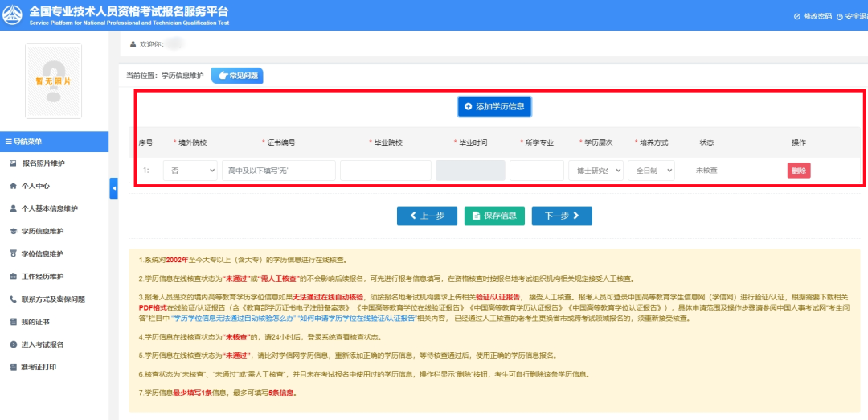Expand the 境外院校 dropdown showing 否
868x420 pixels.
pos(190,171)
